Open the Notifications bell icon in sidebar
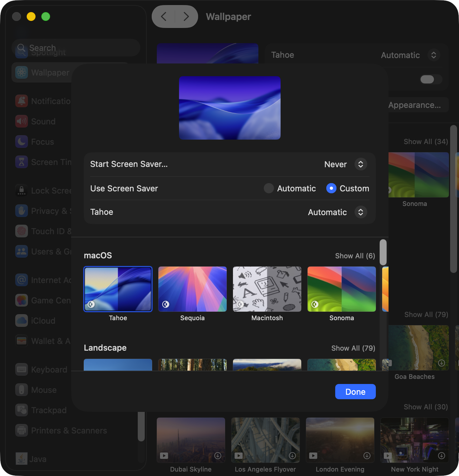 tap(22, 101)
